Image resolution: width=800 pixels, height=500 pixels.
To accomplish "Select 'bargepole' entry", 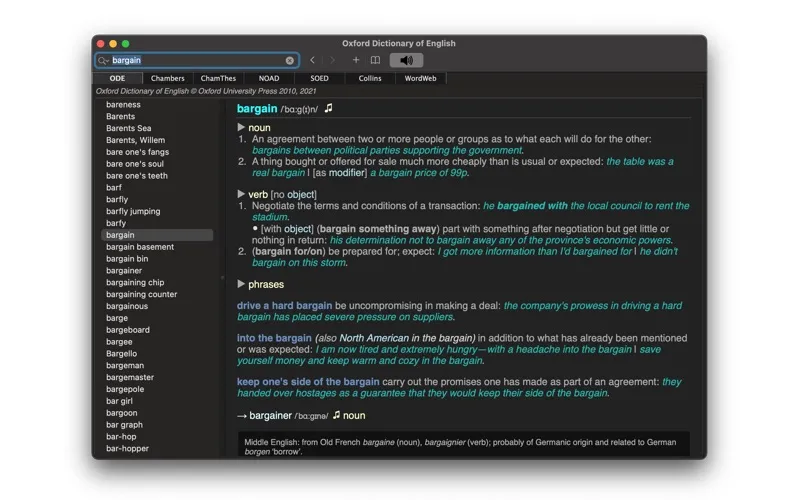I will [125, 389].
